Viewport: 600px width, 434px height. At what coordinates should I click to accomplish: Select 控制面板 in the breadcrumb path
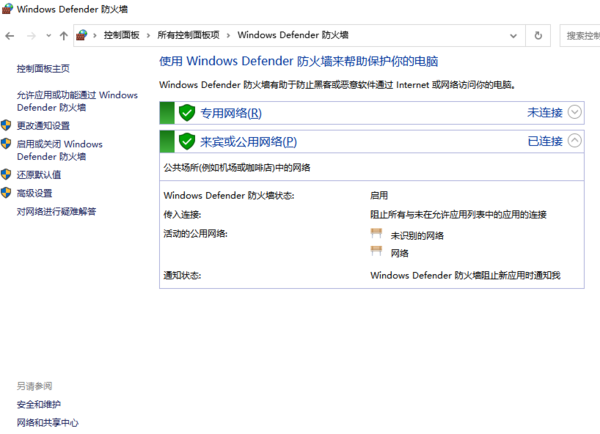121,35
